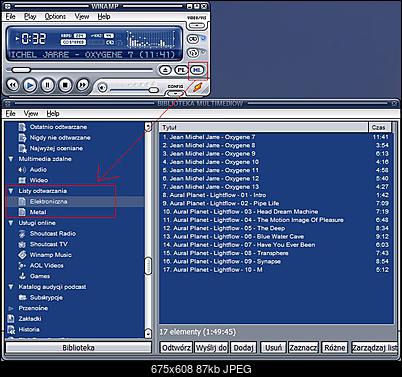Open the Metal playlist icon
The height and width of the screenshot is (377, 402).
22,212
